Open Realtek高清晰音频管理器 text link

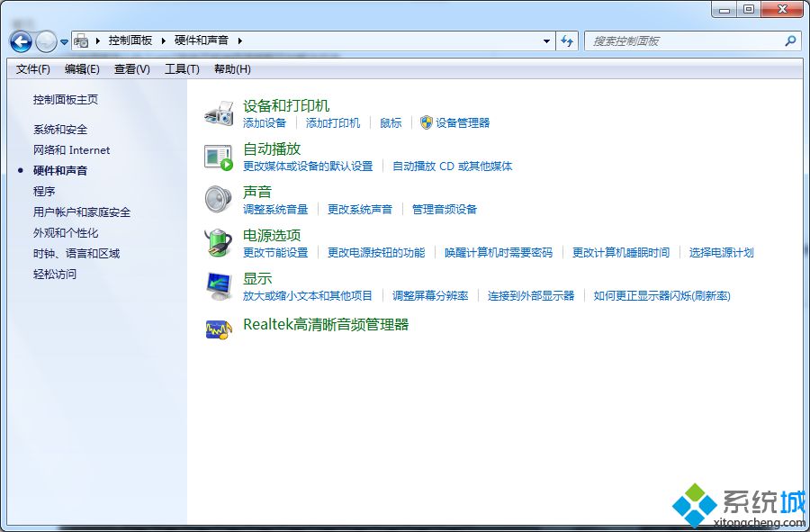[x=326, y=324]
